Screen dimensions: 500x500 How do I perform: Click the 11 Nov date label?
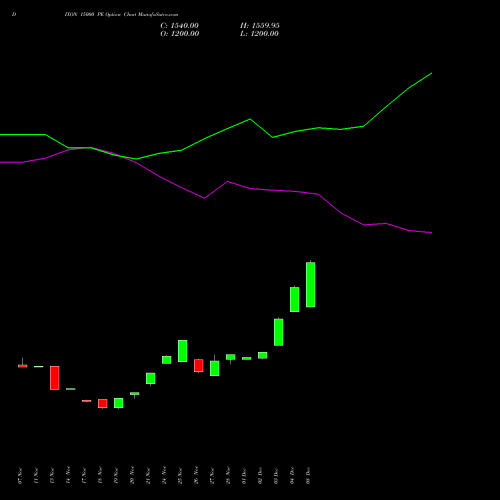36,476
